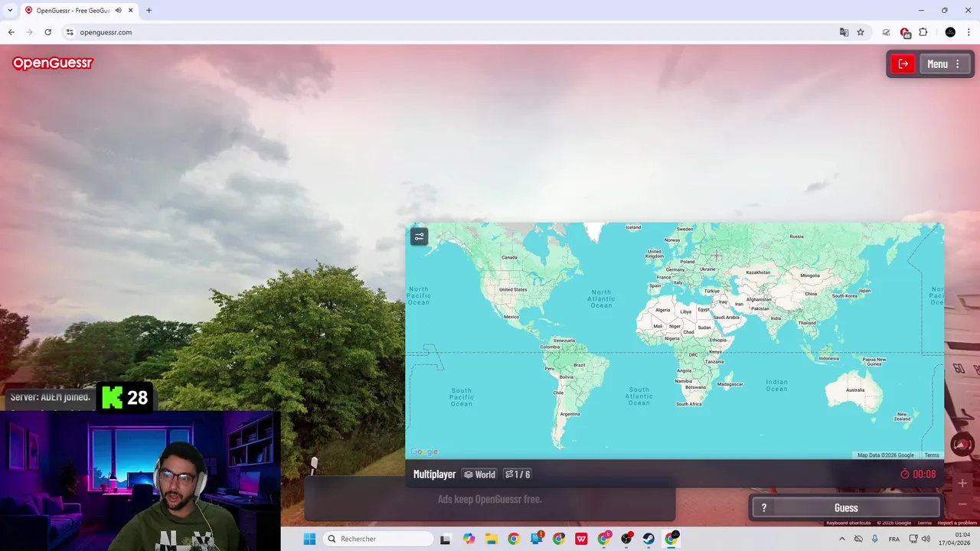This screenshot has height=551, width=980.
Task: Click the Kazakhstan label on the map
Action: click(x=758, y=272)
